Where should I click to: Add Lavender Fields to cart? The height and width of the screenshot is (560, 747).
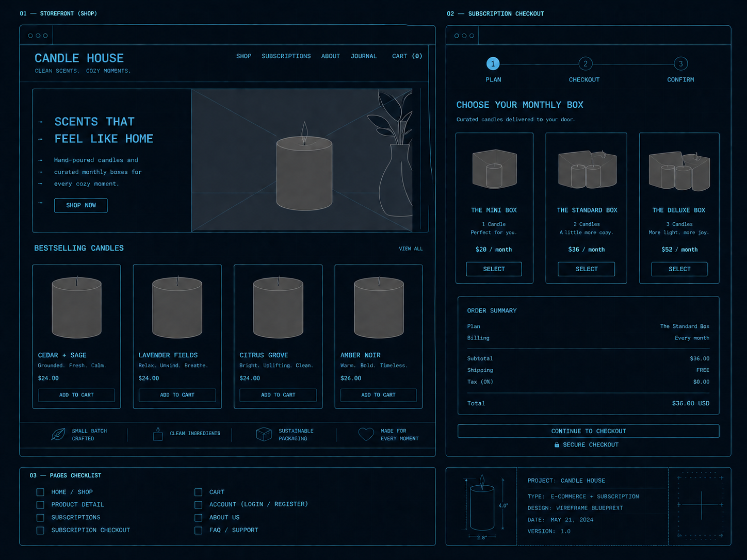point(177,395)
